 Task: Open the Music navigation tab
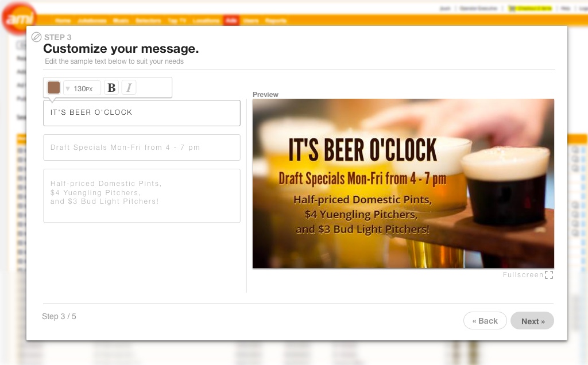[121, 21]
